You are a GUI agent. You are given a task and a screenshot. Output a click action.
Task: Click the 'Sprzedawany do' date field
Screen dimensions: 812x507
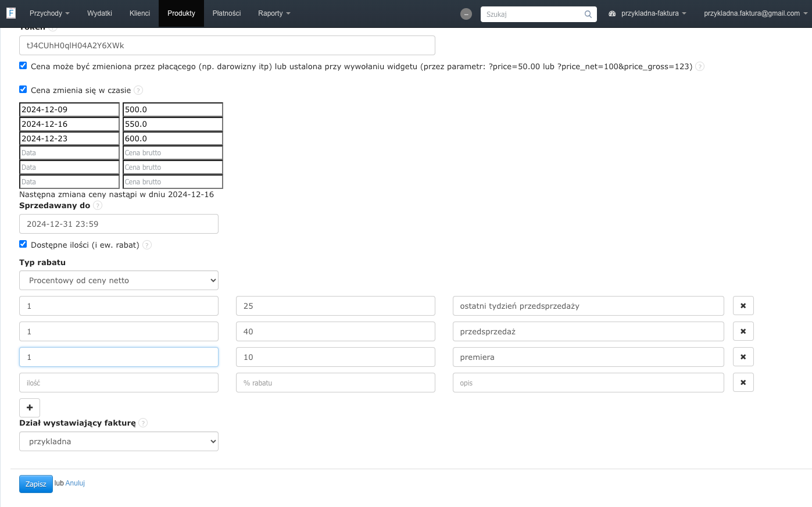119,224
